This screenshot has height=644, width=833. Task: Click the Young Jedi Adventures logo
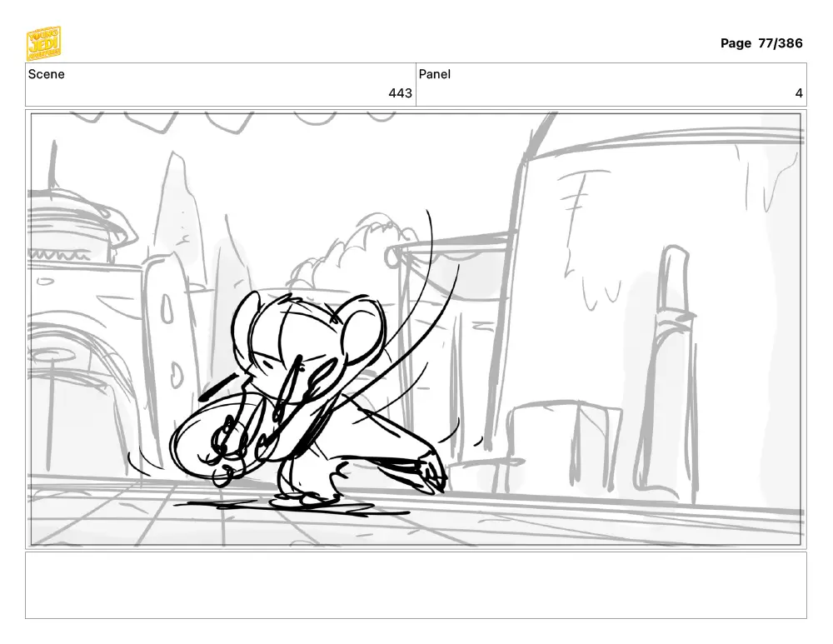coord(43,43)
